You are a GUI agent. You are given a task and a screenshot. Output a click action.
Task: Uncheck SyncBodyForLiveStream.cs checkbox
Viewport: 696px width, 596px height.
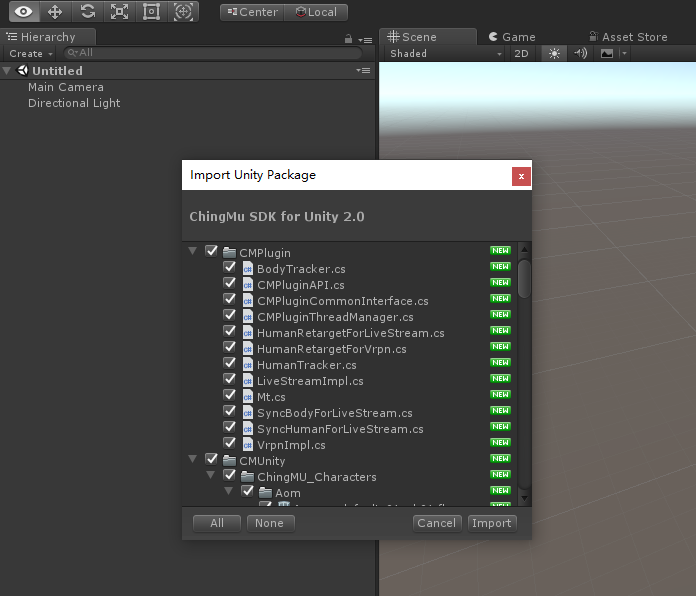coord(229,411)
